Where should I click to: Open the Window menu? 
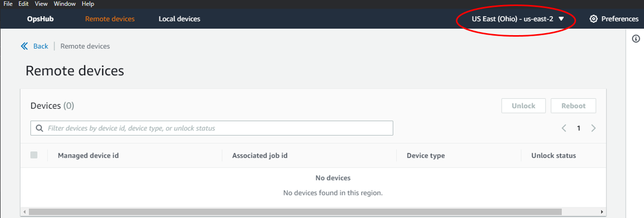click(x=64, y=4)
